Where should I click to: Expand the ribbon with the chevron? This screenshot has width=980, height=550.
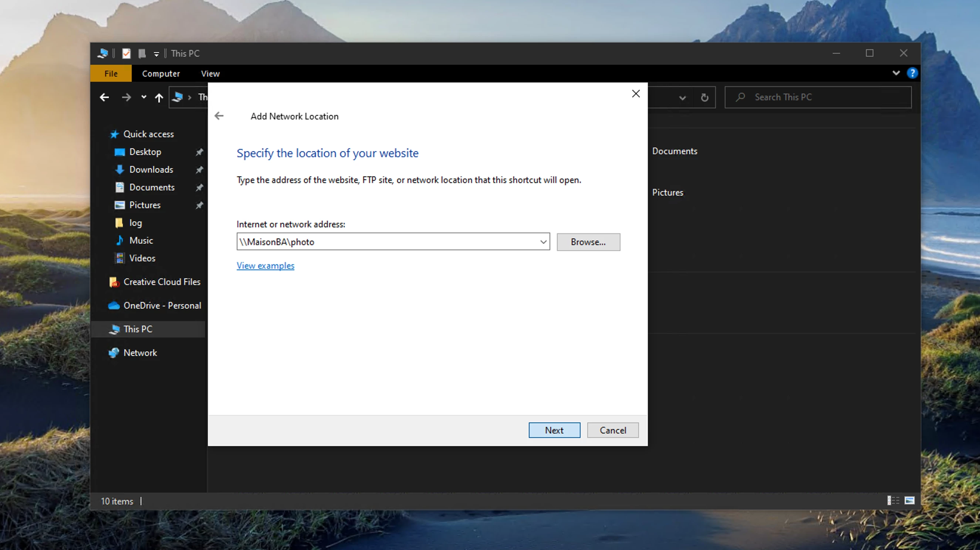[896, 73]
